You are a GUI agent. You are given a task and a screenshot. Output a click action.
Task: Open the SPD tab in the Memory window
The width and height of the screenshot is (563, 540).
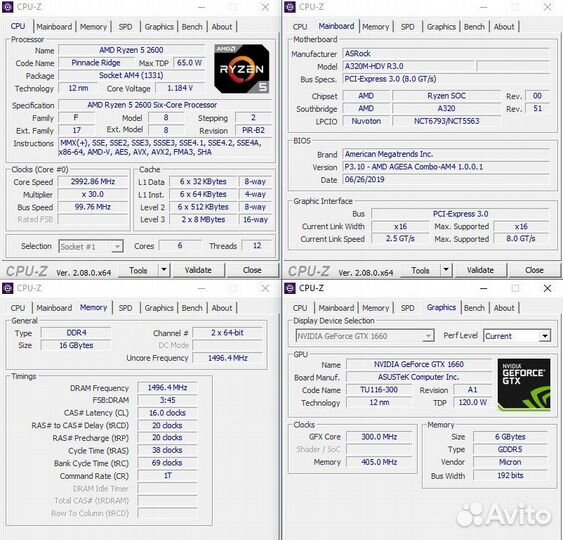click(x=125, y=308)
